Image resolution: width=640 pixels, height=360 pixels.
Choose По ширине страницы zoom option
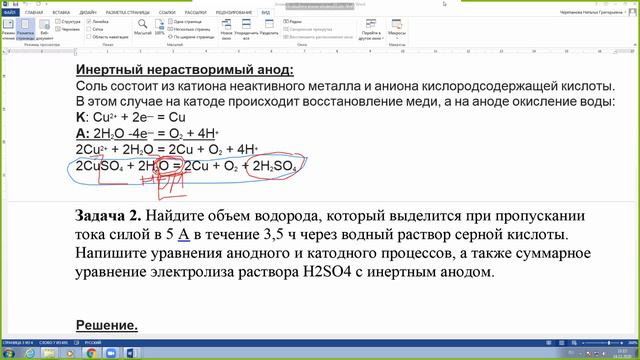point(191,37)
